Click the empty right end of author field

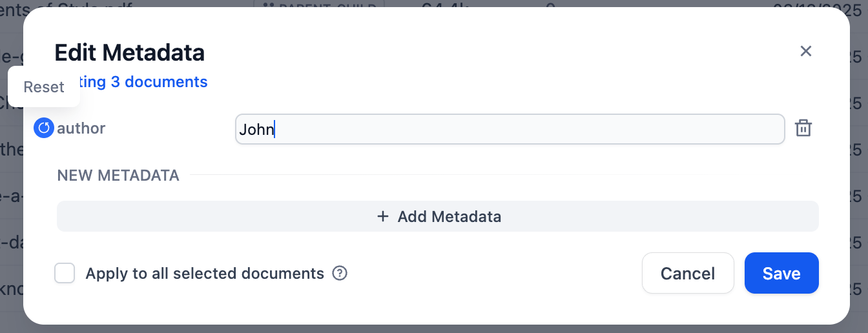pyautogui.click(x=743, y=129)
